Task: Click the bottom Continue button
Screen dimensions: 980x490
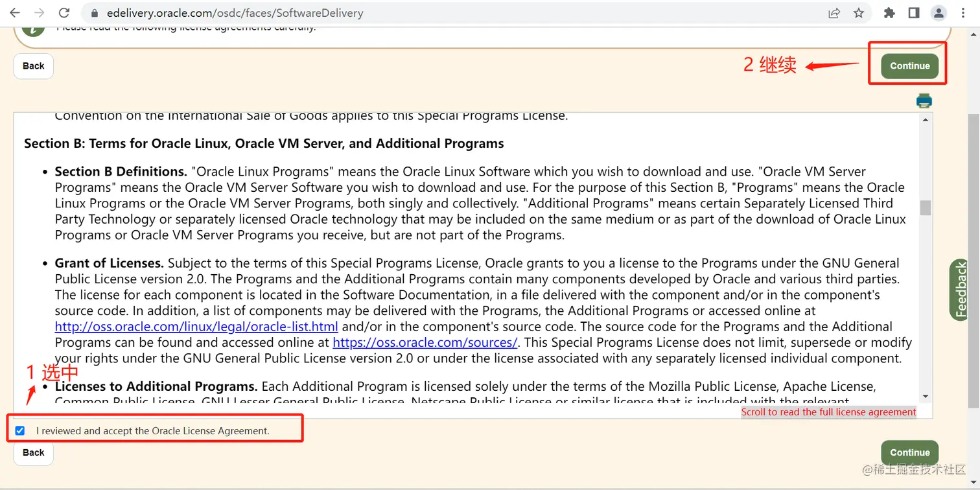Action: [x=909, y=452]
